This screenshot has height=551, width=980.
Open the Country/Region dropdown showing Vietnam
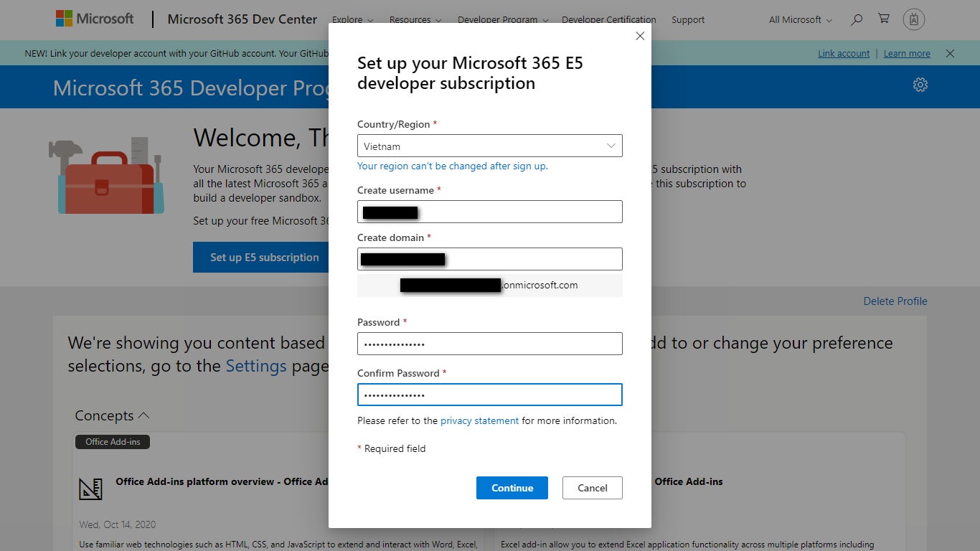pos(490,146)
